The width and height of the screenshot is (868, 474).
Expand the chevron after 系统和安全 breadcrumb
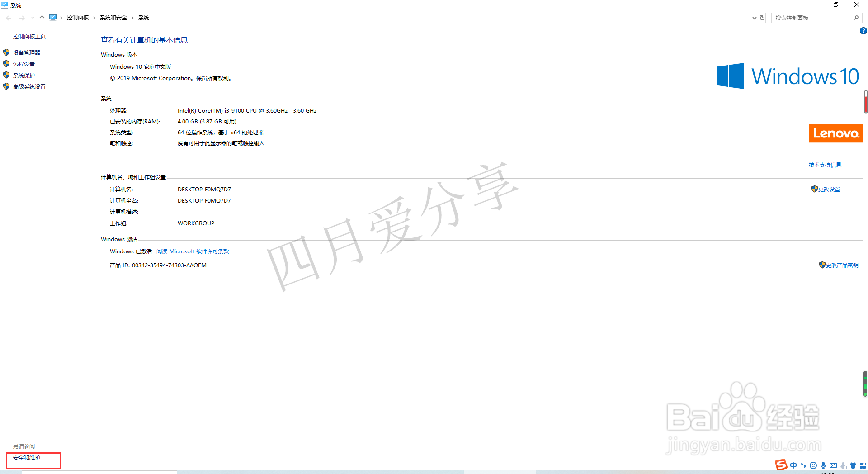click(x=132, y=18)
